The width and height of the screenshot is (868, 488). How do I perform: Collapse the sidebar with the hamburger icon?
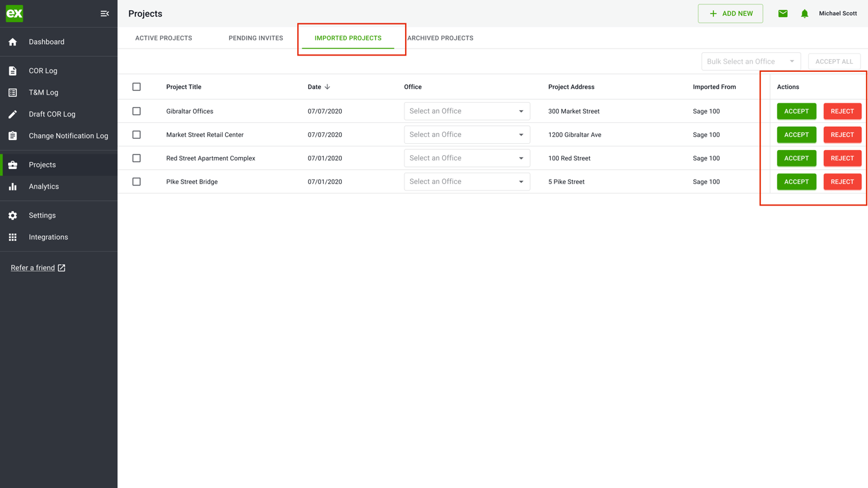[x=105, y=13]
